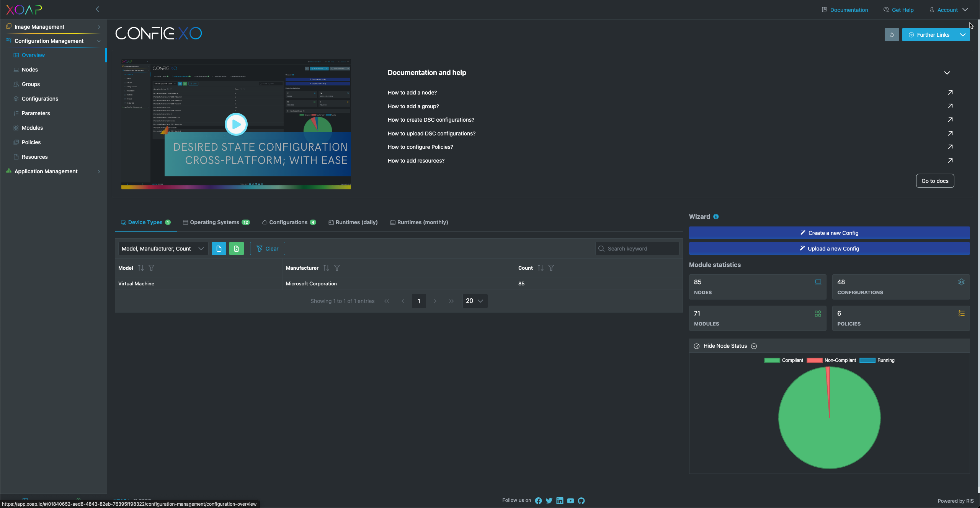Collapse Configuration Management menu
980x508 pixels.
[x=54, y=41]
